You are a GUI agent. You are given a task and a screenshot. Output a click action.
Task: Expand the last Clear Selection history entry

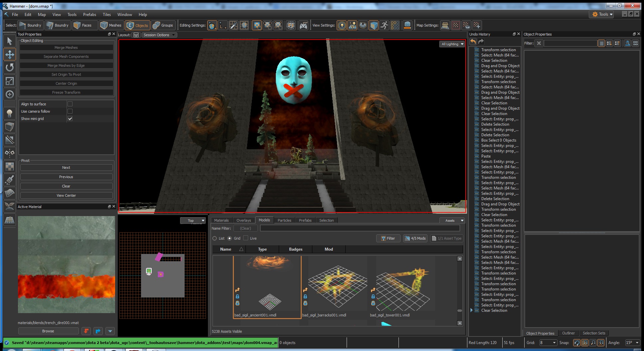471,310
